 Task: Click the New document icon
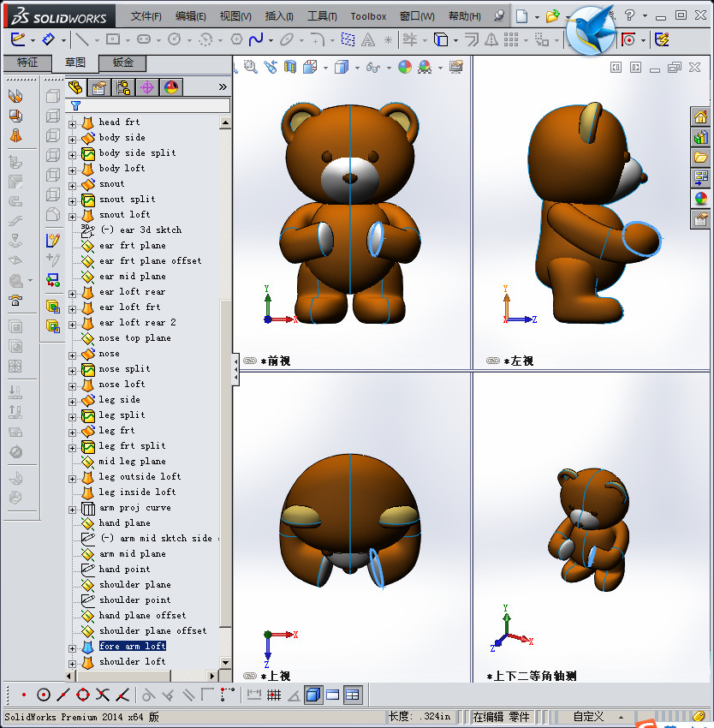(522, 17)
